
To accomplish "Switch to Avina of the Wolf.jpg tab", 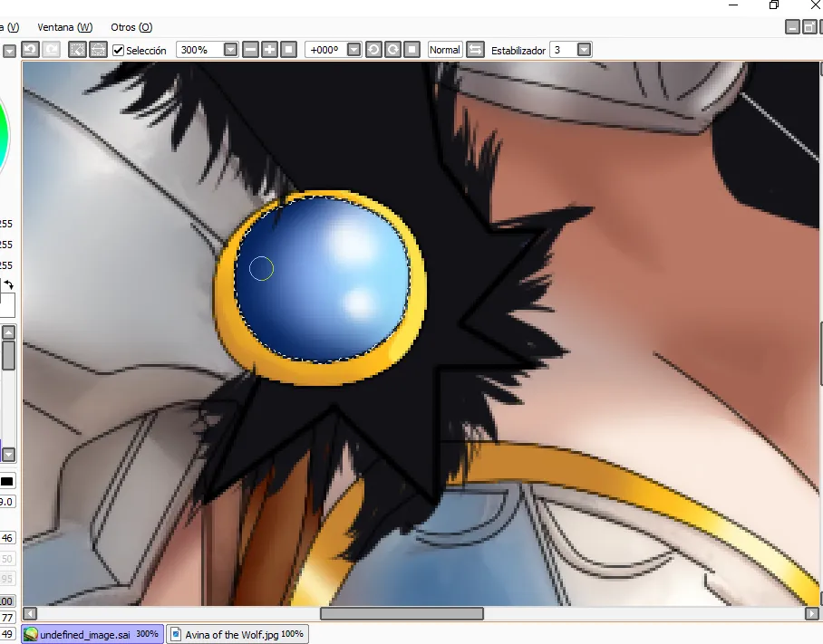I will (x=237, y=634).
